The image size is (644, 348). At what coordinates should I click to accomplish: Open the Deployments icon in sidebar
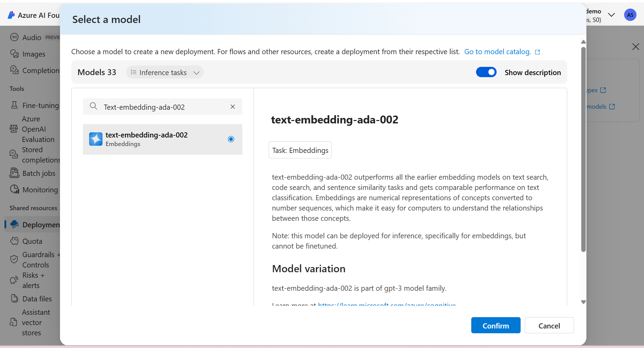pyautogui.click(x=14, y=224)
